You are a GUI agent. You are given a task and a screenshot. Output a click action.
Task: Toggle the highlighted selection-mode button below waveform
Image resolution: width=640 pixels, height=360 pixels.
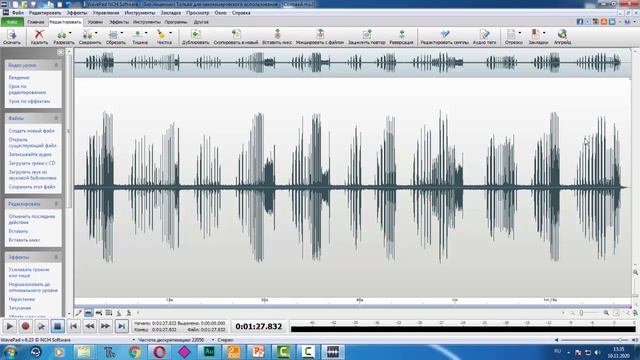89,313
